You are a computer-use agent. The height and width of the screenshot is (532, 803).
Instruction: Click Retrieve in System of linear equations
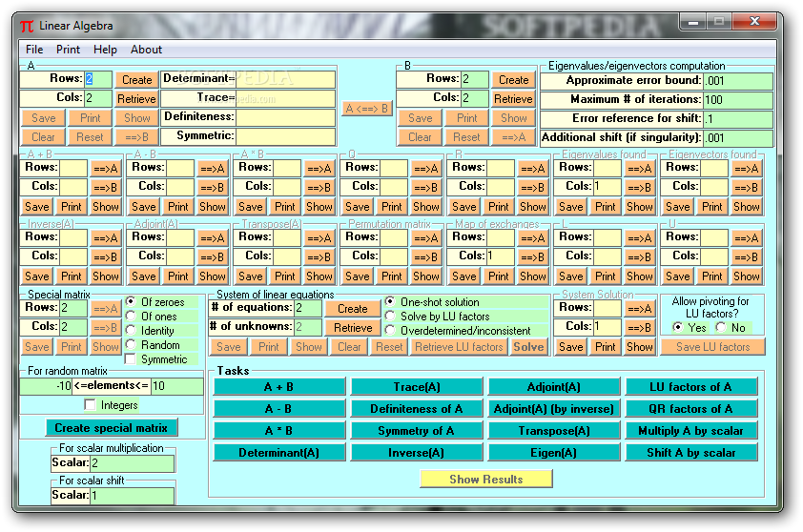click(353, 328)
